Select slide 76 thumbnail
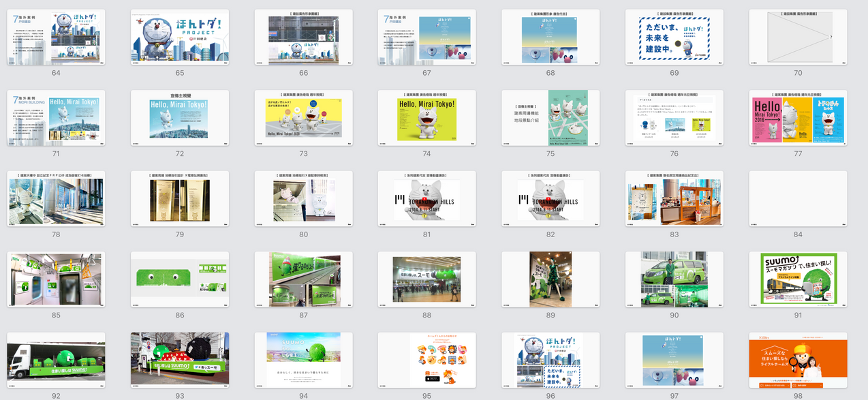The image size is (868, 400). tap(675, 118)
